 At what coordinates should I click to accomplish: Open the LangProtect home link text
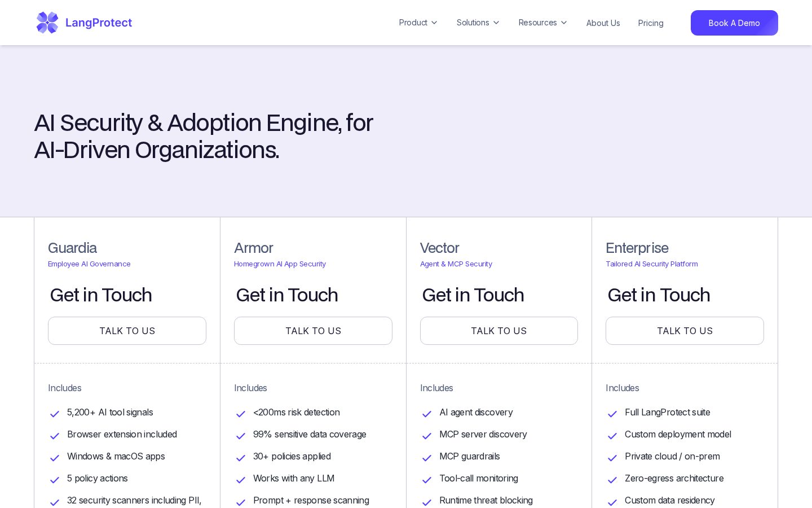[99, 23]
